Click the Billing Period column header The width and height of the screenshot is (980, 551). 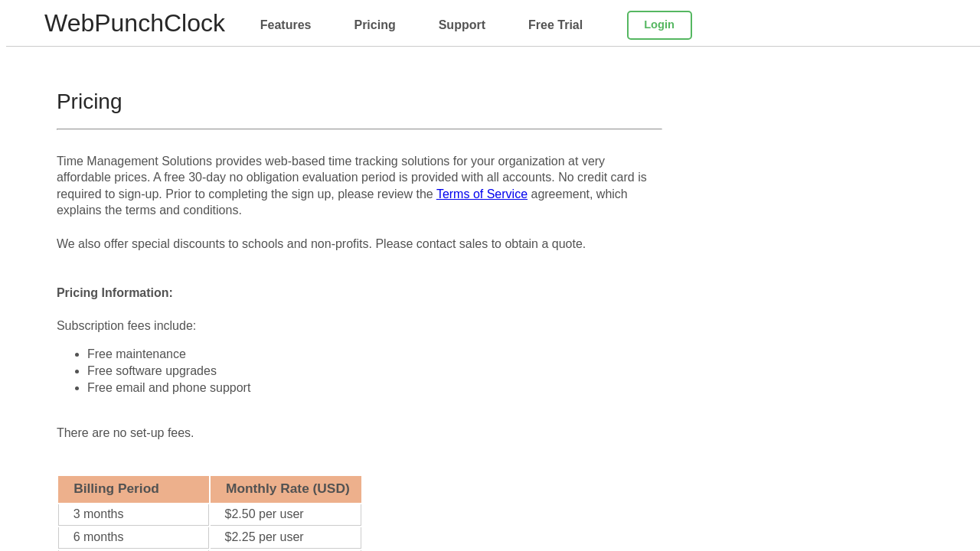click(116, 489)
